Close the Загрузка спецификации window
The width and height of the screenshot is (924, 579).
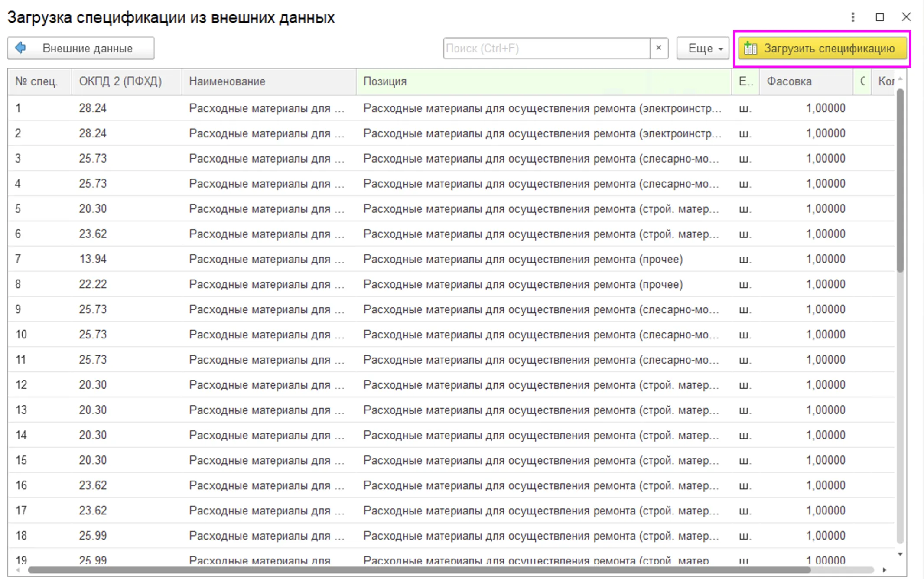pos(906,17)
